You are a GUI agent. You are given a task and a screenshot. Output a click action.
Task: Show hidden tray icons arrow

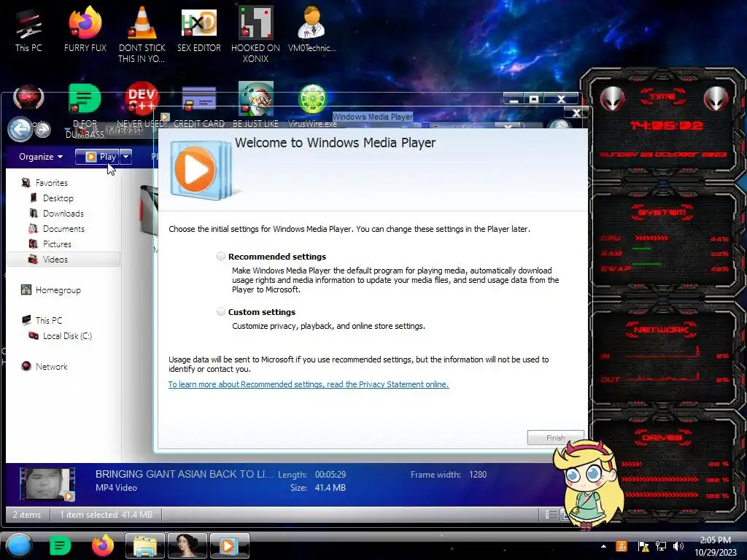pyautogui.click(x=603, y=546)
